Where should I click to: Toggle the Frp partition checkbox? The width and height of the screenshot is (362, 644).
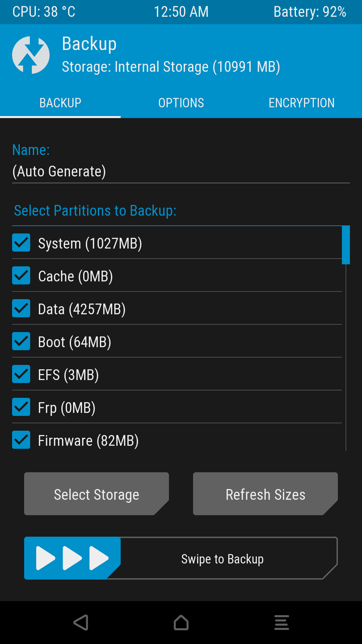(21, 407)
